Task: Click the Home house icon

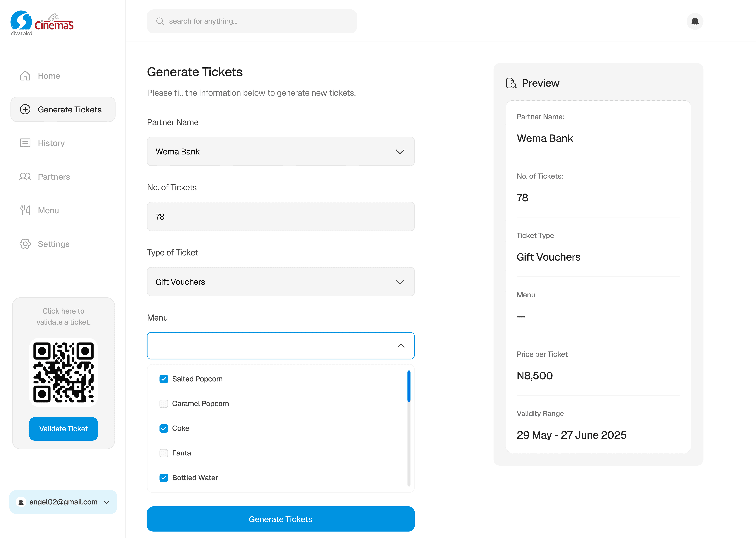Action: pos(25,76)
